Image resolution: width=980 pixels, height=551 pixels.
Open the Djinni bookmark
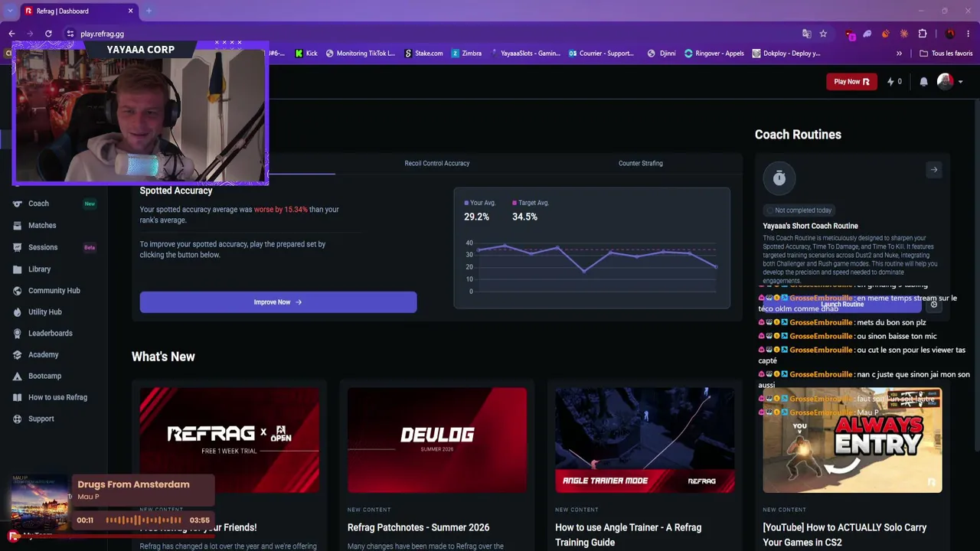661,54
